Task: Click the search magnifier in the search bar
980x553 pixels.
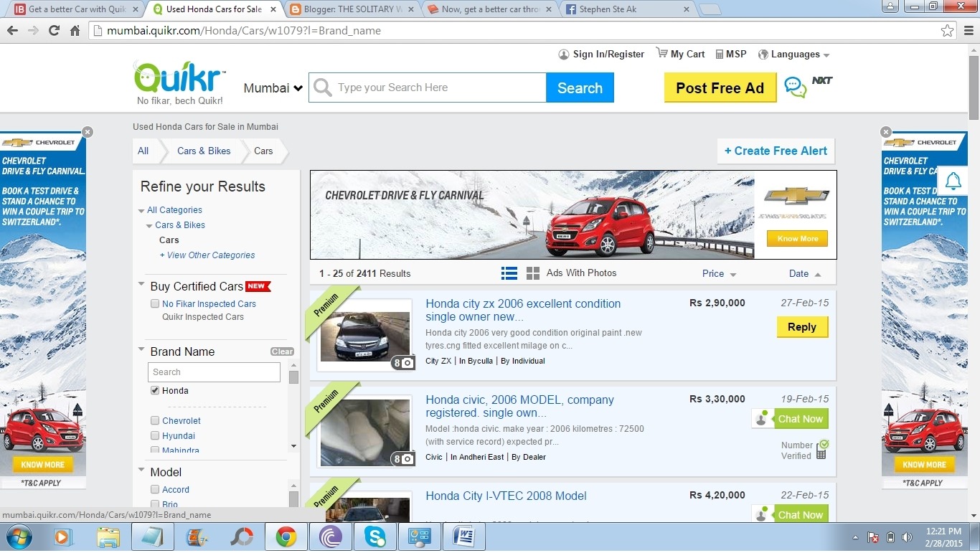Action: tap(322, 87)
